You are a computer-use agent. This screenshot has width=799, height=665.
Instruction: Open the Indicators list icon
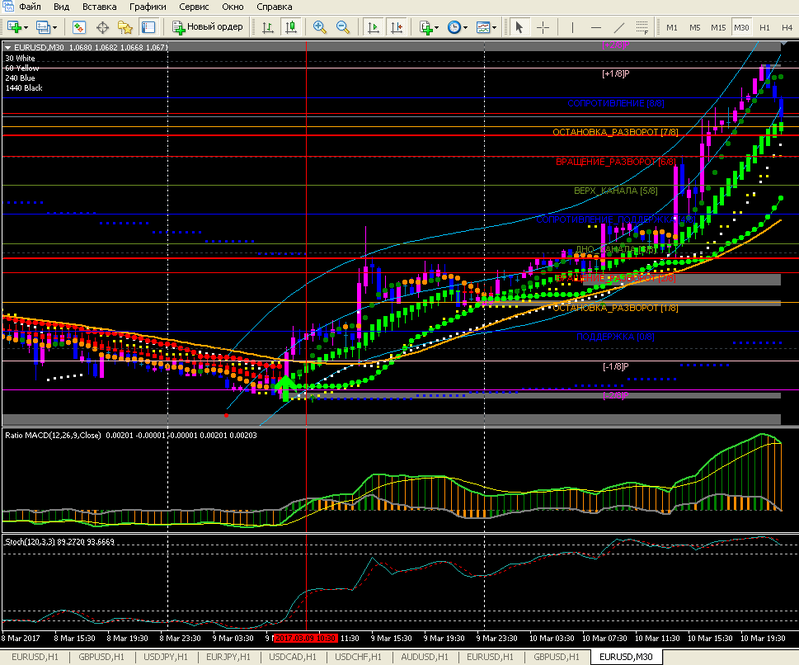425,27
